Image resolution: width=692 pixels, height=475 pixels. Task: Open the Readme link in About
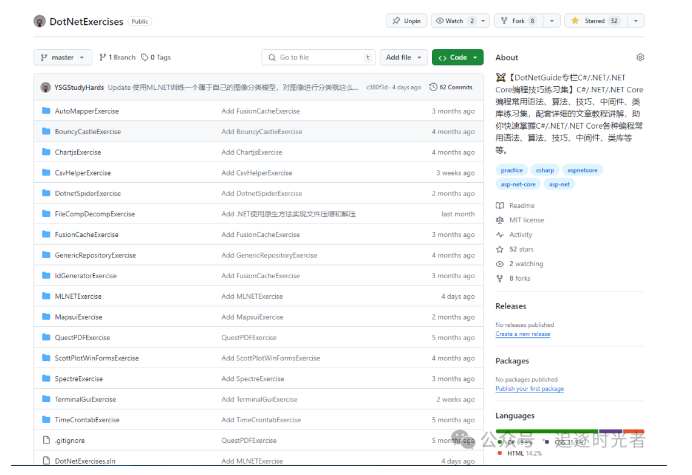[515, 205]
